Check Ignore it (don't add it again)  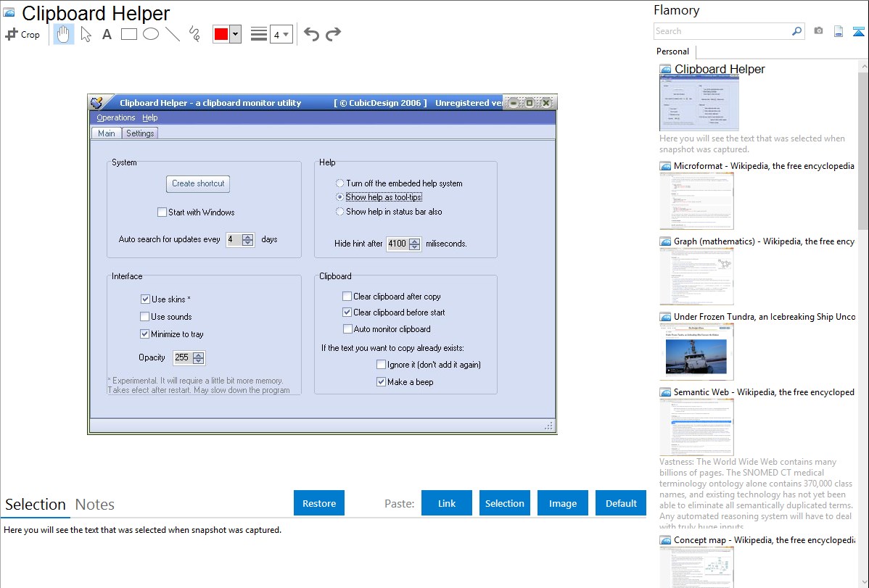[x=382, y=365]
